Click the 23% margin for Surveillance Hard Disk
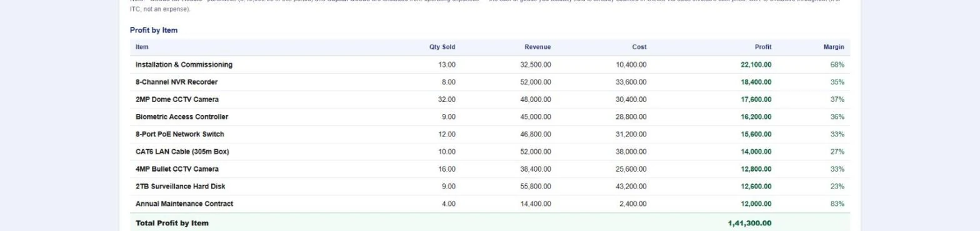The image size is (980, 231). [x=837, y=187]
